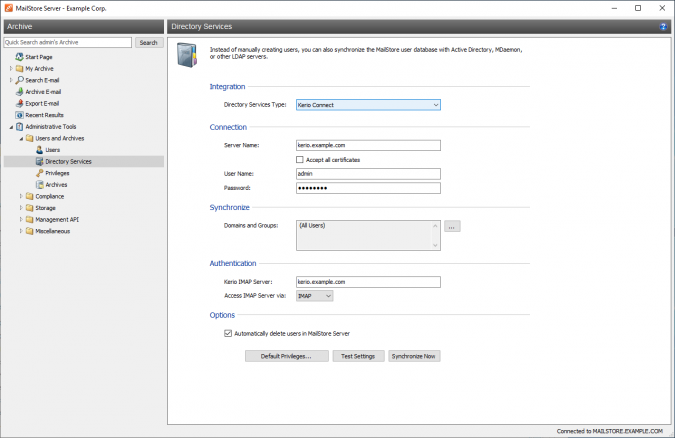Click scroll up arrow in Domains and Groups list
The height and width of the screenshot is (438, 675).
(x=435, y=226)
